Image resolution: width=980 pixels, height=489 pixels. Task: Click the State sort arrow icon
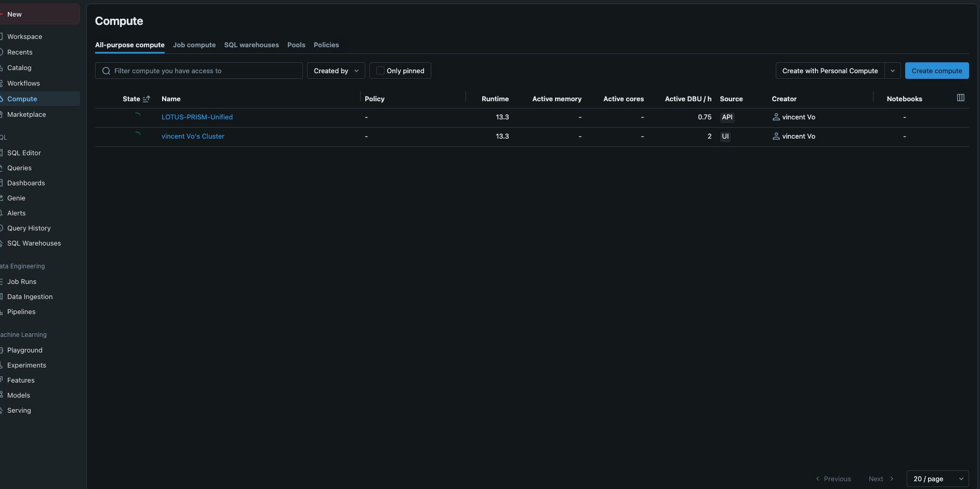coord(147,99)
